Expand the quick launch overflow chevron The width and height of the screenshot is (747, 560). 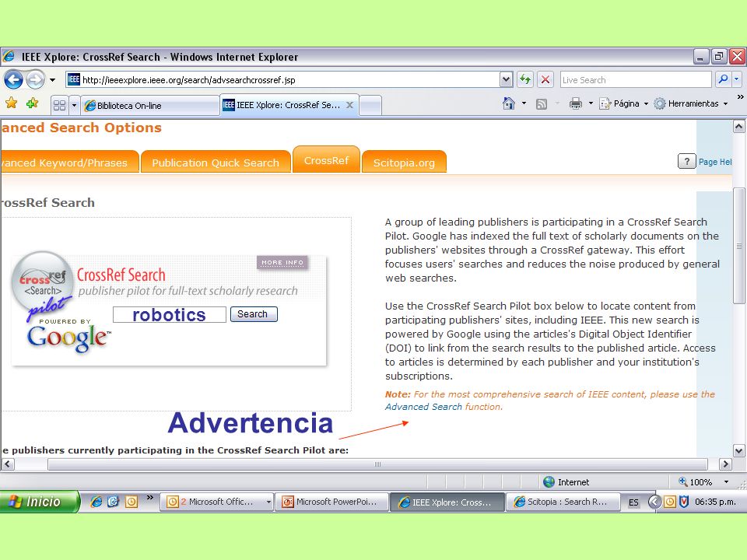pyautogui.click(x=150, y=498)
